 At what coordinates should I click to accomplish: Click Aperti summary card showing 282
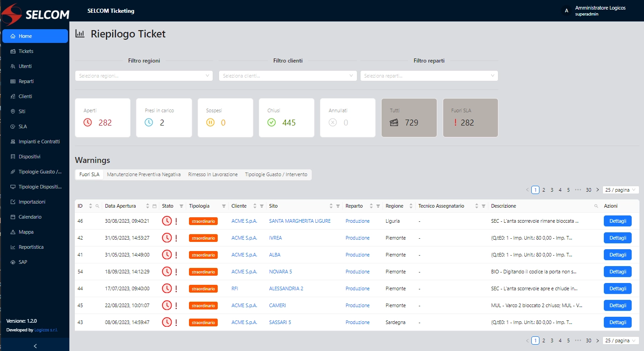[103, 118]
